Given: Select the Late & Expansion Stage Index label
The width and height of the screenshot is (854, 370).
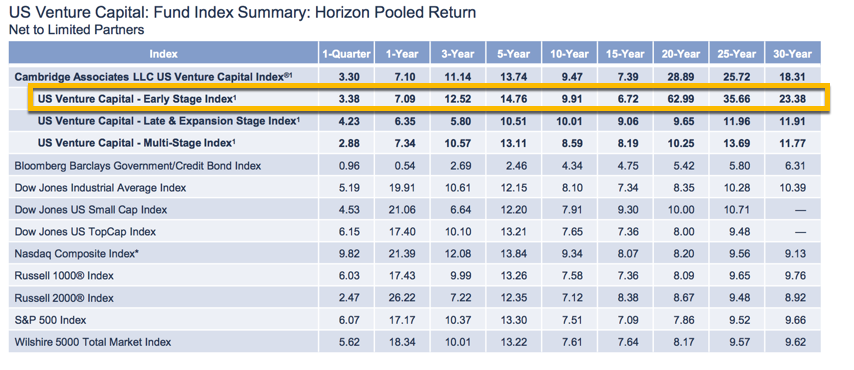Looking at the screenshot, I should point(169,121).
